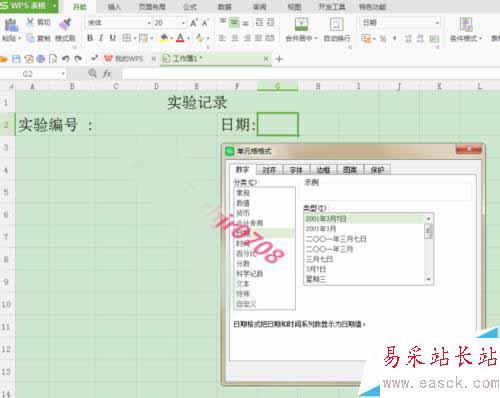Click the Paste (粘贴) clipboard icon
The height and width of the screenshot is (398, 500).
11,25
